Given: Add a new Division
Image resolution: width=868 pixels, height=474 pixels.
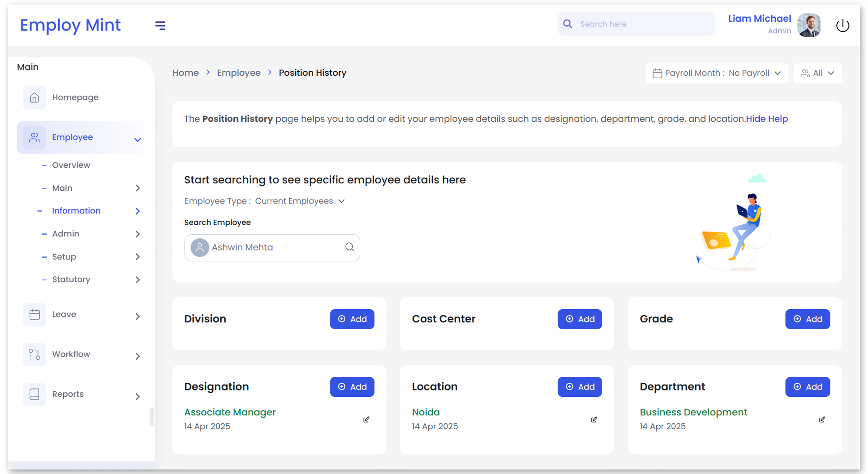Looking at the screenshot, I should [x=352, y=319].
